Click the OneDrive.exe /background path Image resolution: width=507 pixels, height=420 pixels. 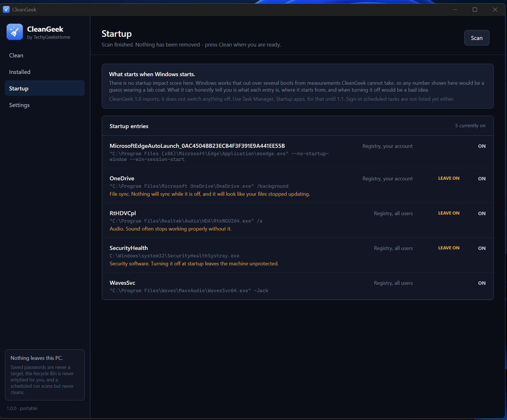pyautogui.click(x=199, y=186)
